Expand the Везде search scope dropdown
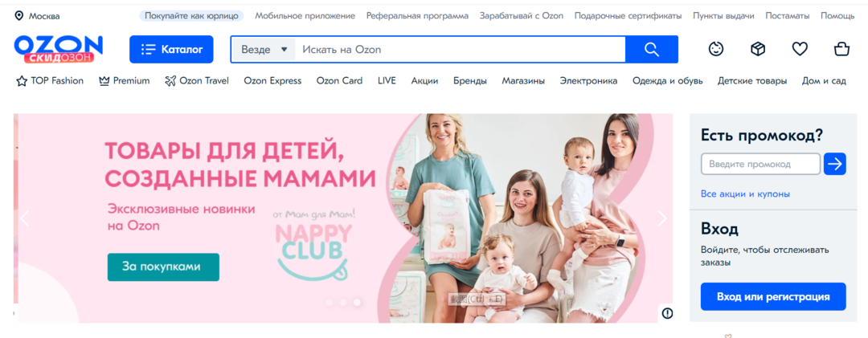This screenshot has height=338, width=868. (x=264, y=49)
